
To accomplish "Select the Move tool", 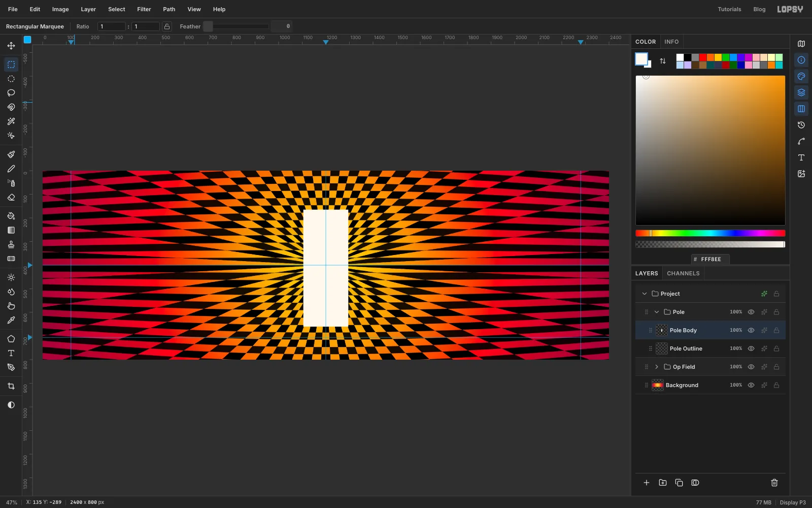I will [x=11, y=46].
